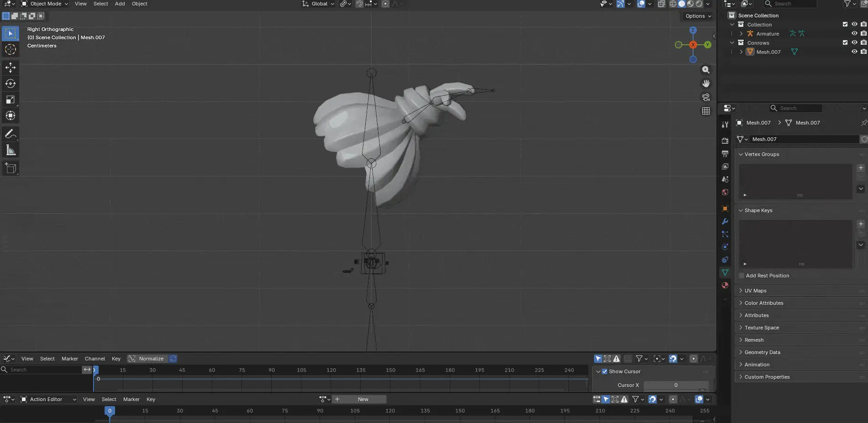Toggle camera view icon in viewport
Image resolution: width=868 pixels, height=423 pixels.
tap(706, 97)
